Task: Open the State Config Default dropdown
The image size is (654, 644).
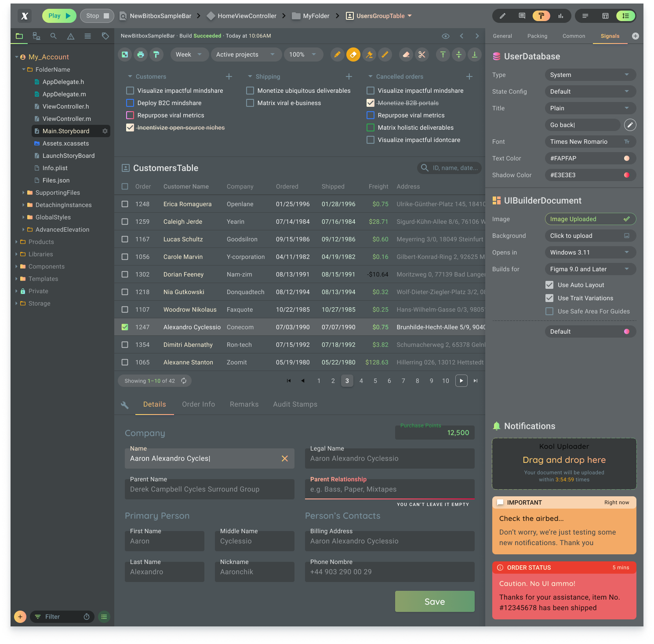Action: [x=590, y=91]
